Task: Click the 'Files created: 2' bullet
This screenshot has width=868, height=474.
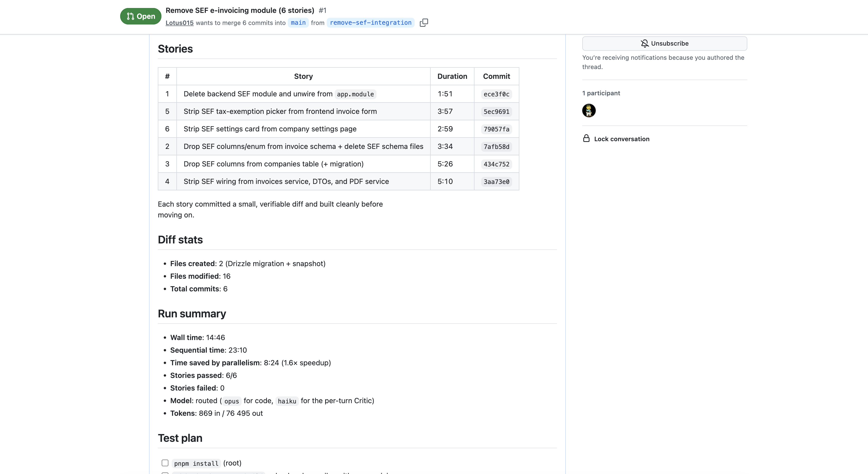Action: [x=248, y=264]
